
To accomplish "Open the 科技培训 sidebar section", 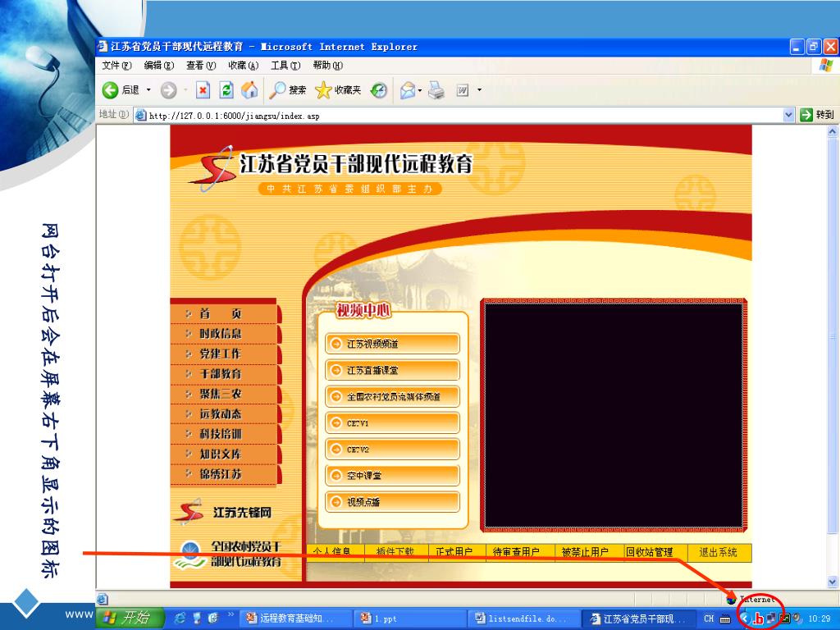I will click(x=224, y=434).
